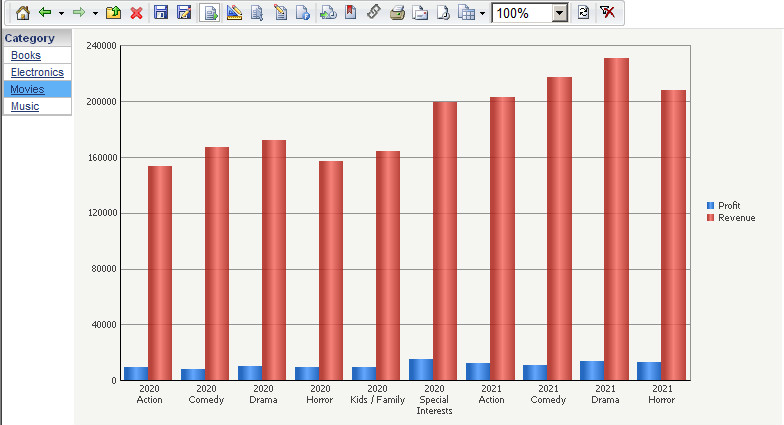
Task: Go to the Home page icon
Action: [22, 12]
